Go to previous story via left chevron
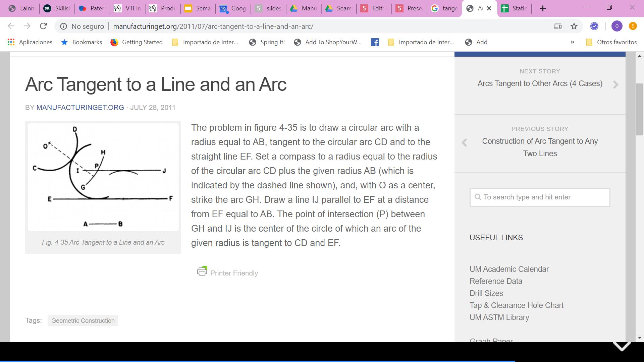Screen dimensions: 644x362 click(x=464, y=142)
